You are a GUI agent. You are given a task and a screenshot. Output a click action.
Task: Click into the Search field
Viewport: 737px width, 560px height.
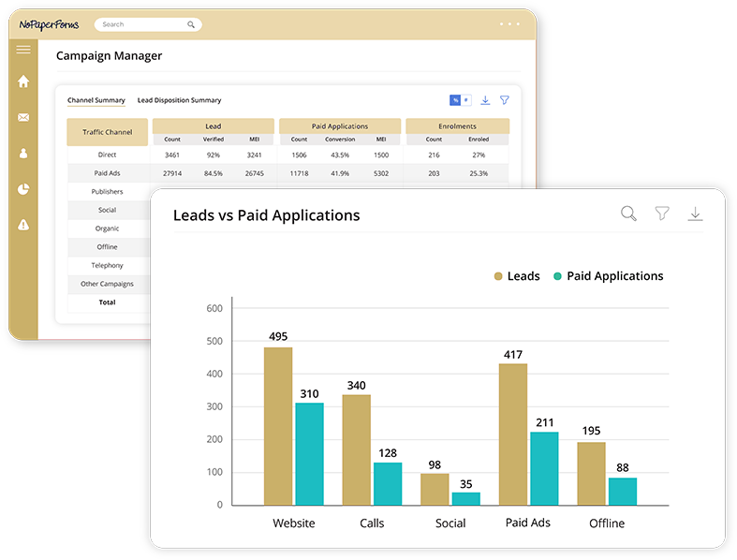140,24
